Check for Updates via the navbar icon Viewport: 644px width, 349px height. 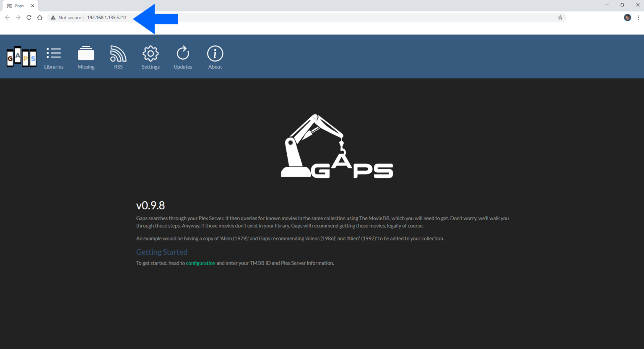(x=183, y=57)
